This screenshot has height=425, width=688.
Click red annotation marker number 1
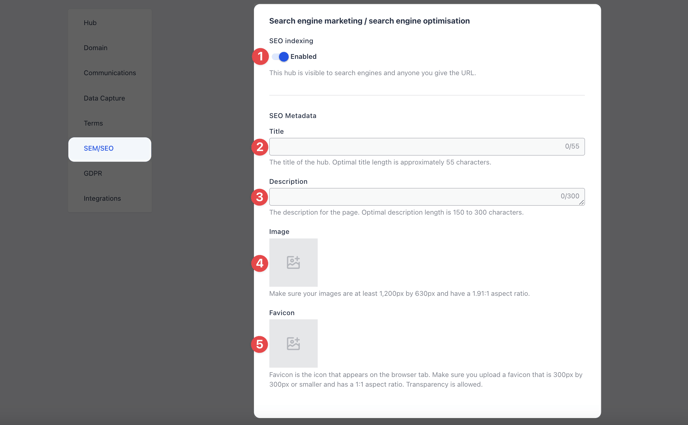pyautogui.click(x=260, y=57)
